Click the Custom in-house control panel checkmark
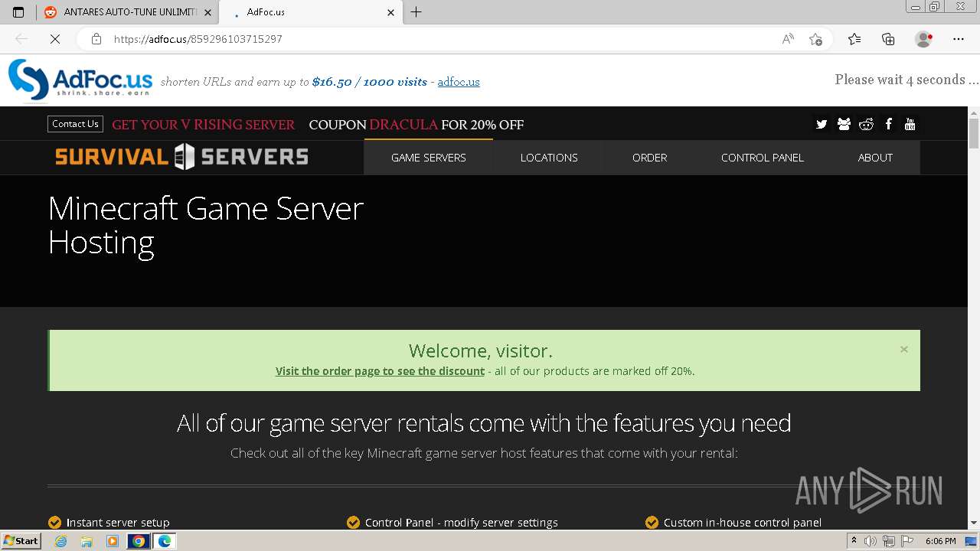 click(x=652, y=523)
